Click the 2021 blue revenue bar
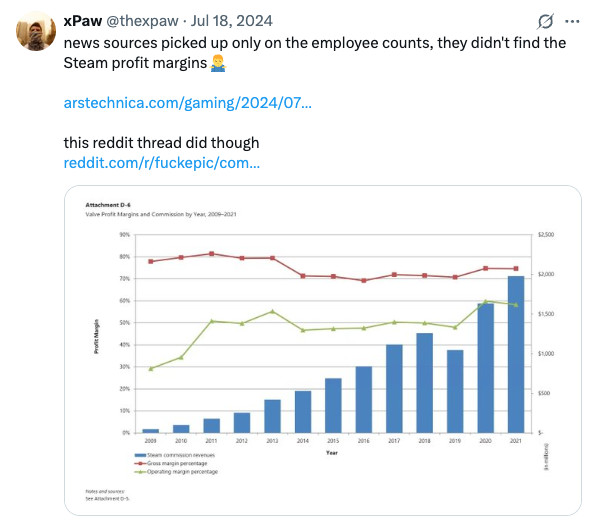Screen dimensions: 598x524 click(x=516, y=354)
